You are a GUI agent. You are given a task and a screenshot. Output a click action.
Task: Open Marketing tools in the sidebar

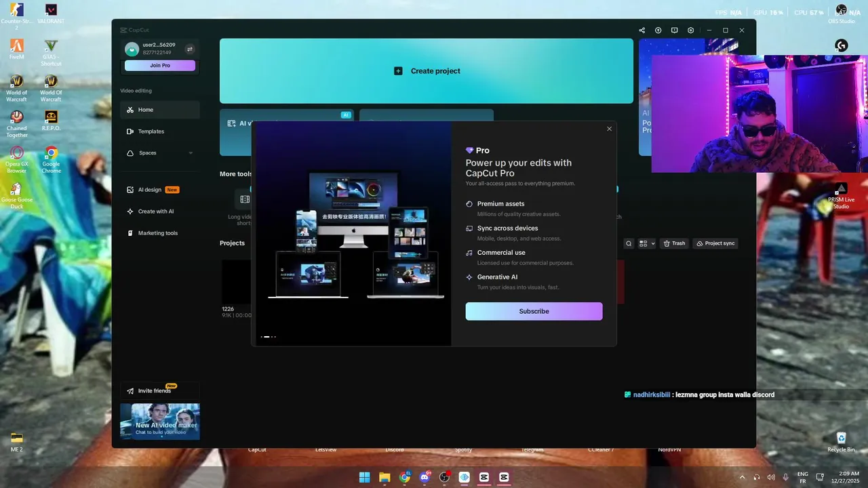tap(160, 233)
